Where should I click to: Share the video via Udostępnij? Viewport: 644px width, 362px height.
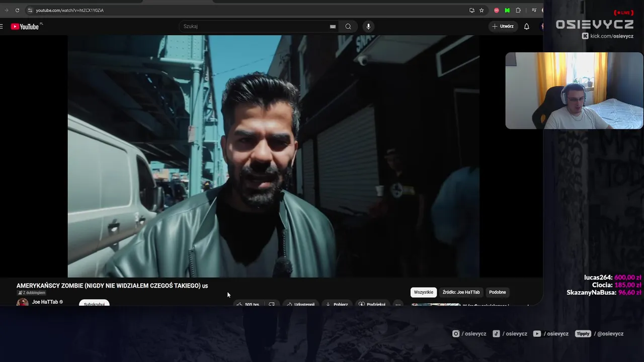pos(301,304)
